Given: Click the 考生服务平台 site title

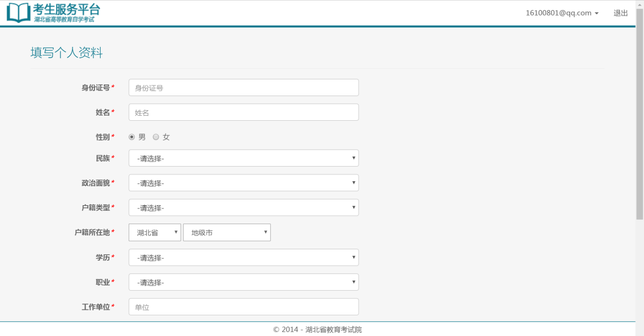Looking at the screenshot, I should pyautogui.click(x=67, y=9).
